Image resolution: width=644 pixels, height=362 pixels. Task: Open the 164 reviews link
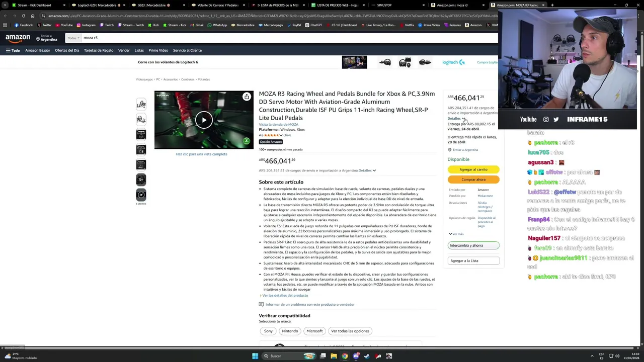coord(287,135)
